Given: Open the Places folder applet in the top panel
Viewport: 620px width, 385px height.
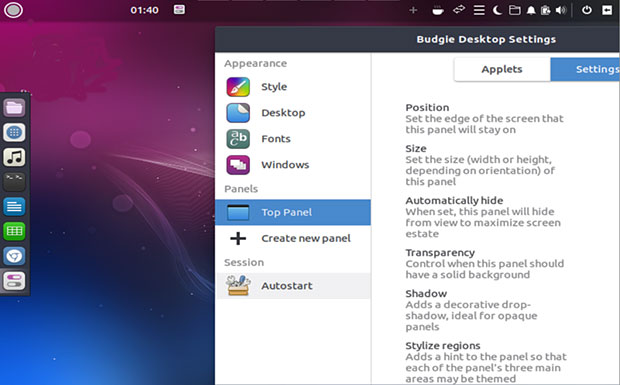Looking at the screenshot, I should point(514,10).
